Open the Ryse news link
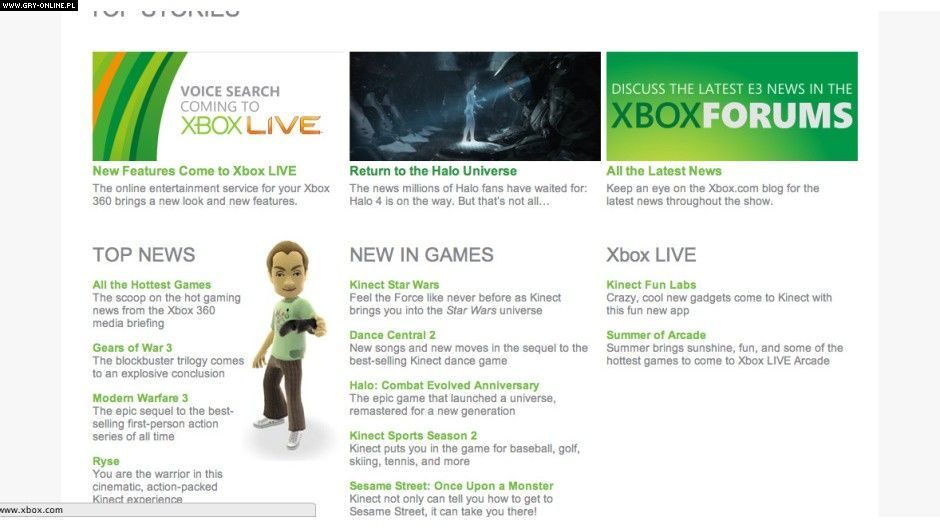The height and width of the screenshot is (528, 940). tap(106, 461)
